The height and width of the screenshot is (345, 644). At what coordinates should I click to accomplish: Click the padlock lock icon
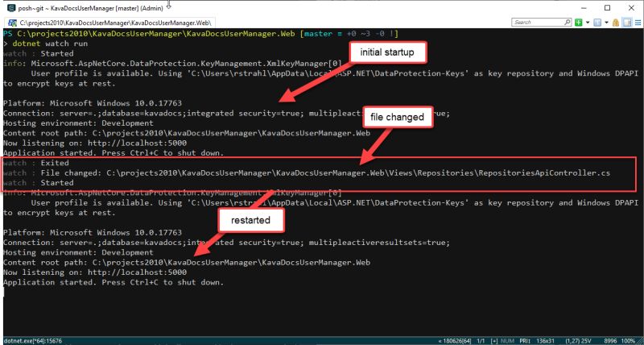(x=616, y=23)
